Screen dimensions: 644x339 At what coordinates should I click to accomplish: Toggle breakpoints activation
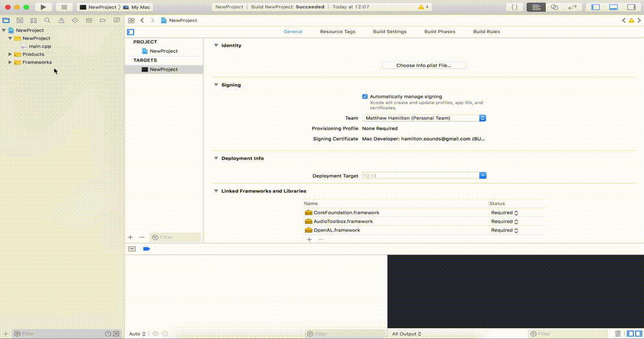point(147,249)
